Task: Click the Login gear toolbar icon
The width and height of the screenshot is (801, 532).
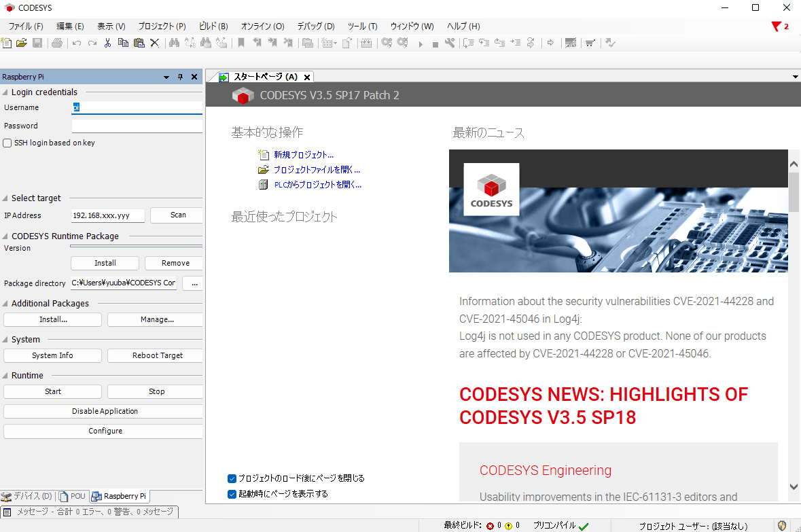Action: click(387, 43)
